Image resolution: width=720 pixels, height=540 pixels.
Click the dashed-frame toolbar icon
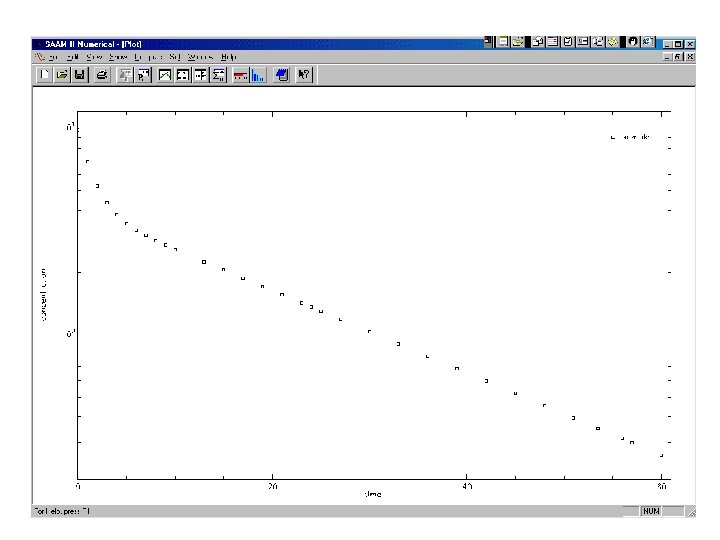pos(183,75)
